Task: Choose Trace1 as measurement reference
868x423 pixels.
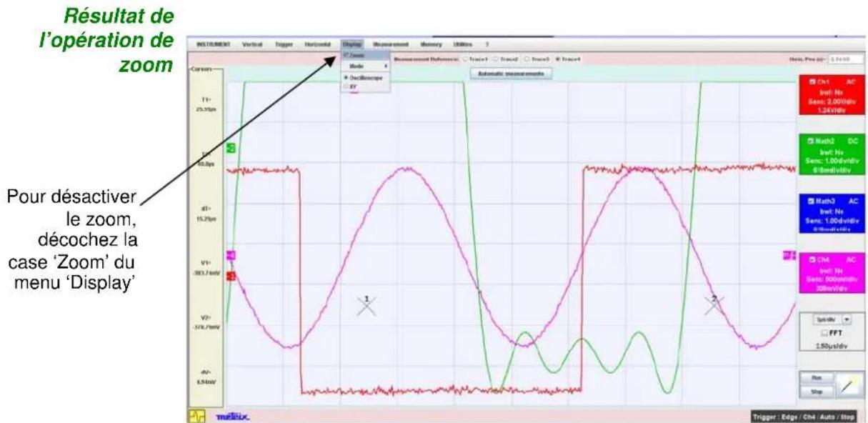Action: tap(476, 59)
